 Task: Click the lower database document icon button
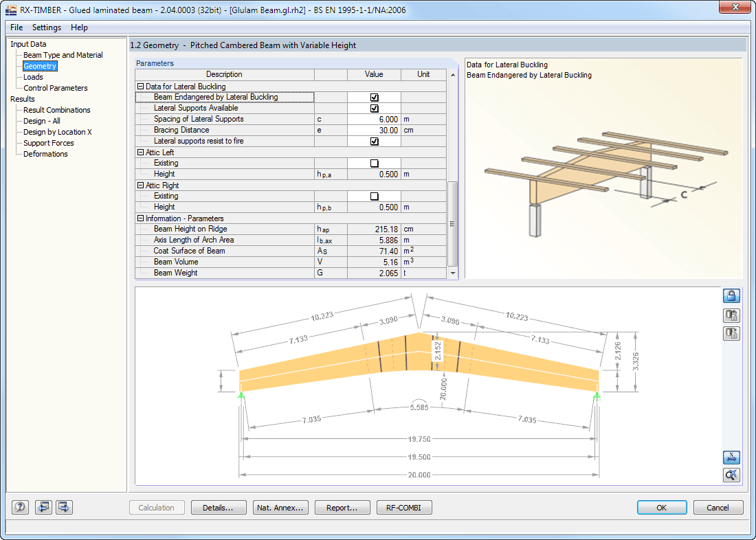(x=731, y=333)
